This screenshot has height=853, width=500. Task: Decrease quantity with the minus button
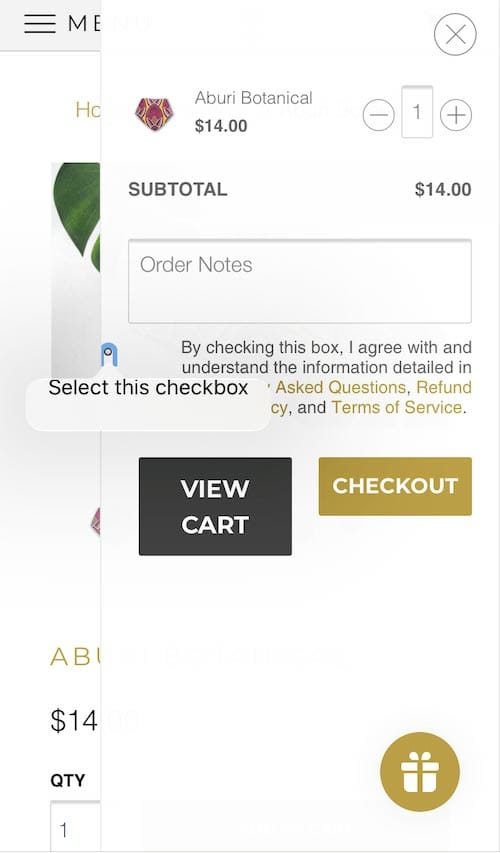pyautogui.click(x=378, y=115)
